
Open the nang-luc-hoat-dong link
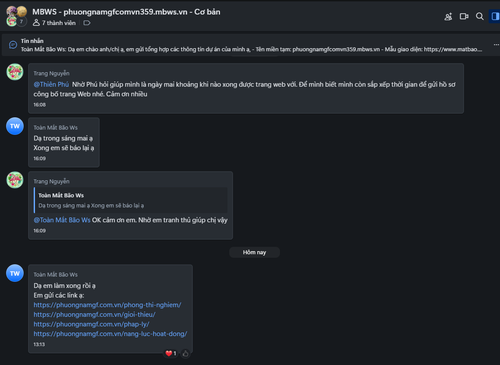point(110,334)
